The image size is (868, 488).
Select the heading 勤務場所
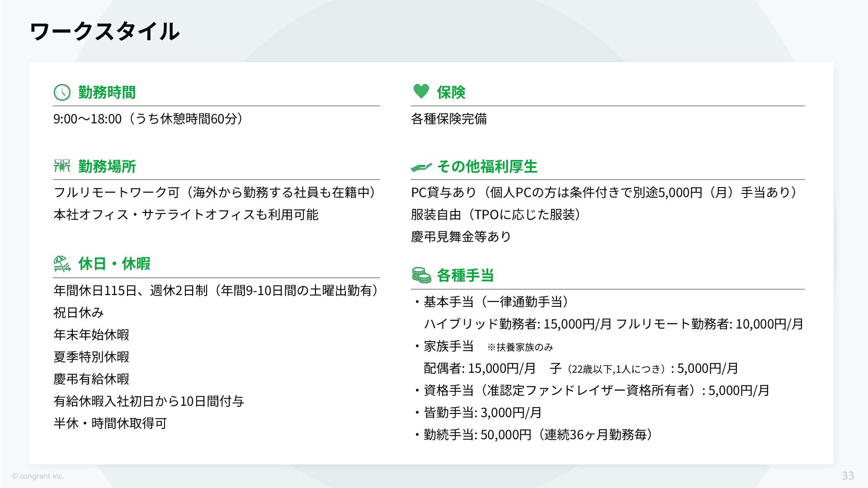107,166
